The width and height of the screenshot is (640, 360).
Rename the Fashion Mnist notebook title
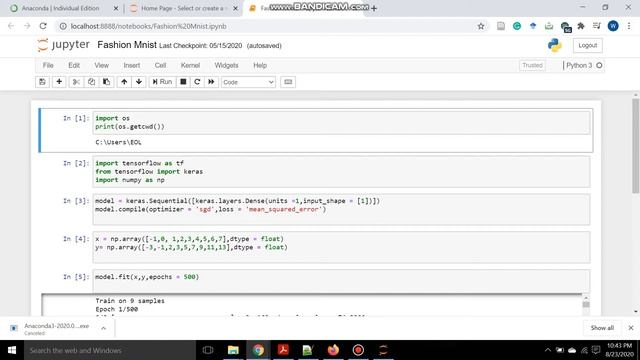[127, 45]
